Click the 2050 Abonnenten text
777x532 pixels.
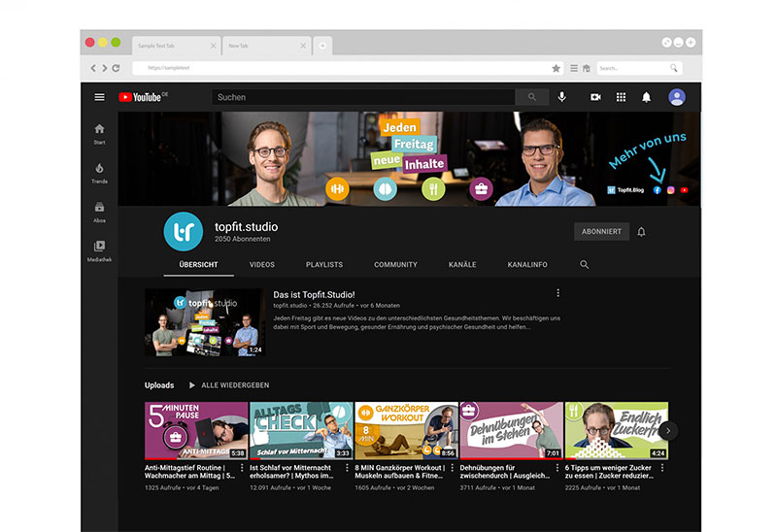(x=242, y=239)
